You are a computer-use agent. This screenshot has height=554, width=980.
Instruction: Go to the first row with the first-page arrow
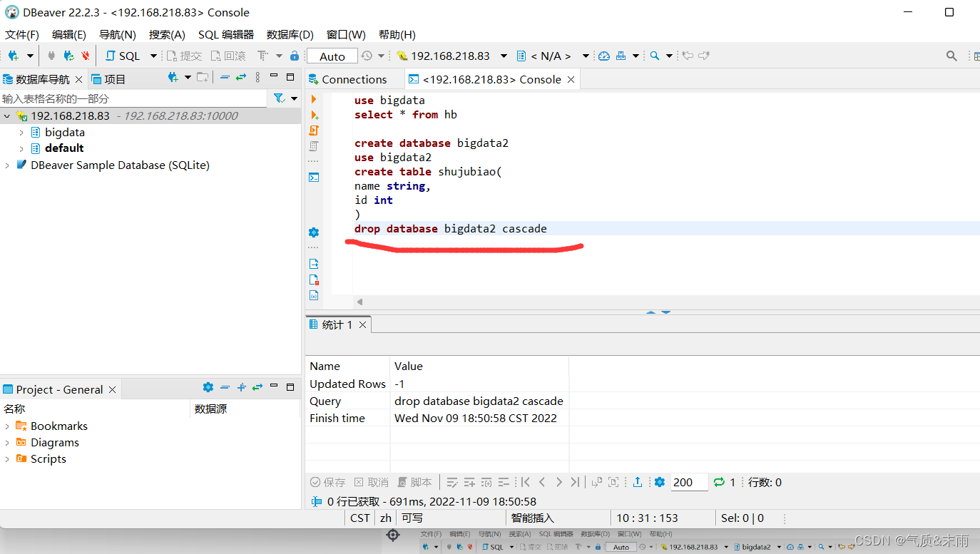(526, 482)
